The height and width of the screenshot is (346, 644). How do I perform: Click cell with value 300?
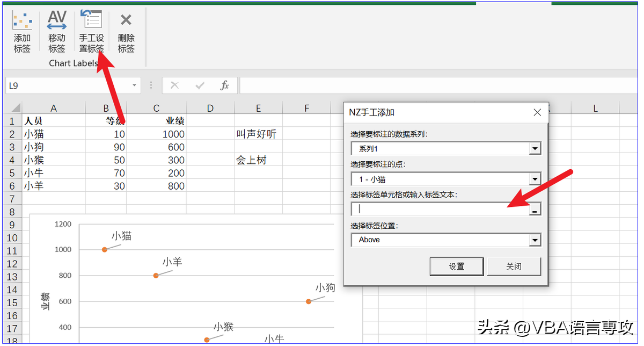[156, 160]
